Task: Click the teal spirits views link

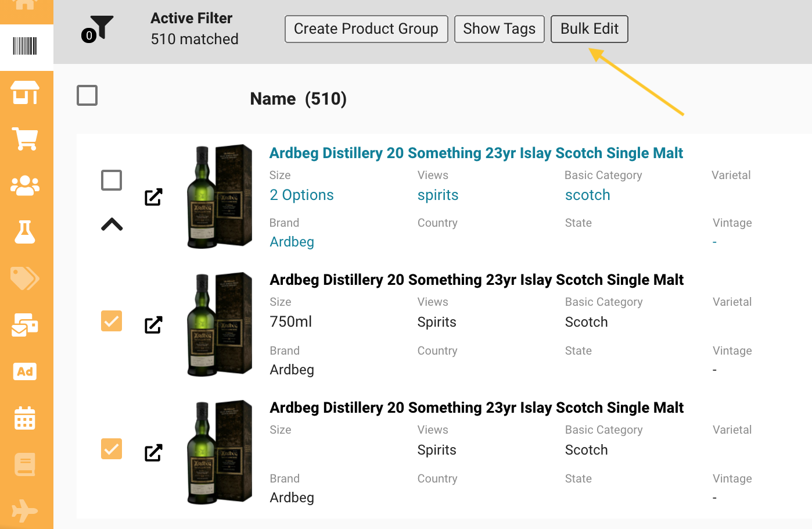Action: (x=438, y=195)
